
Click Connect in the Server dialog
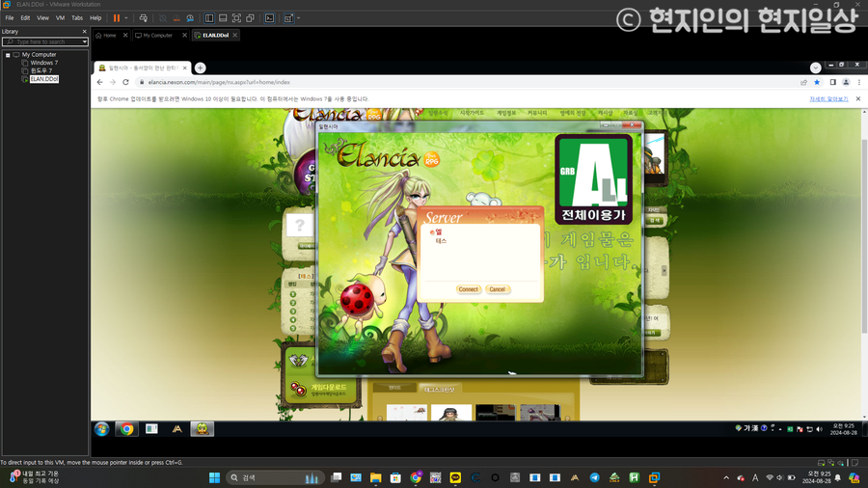[469, 289]
